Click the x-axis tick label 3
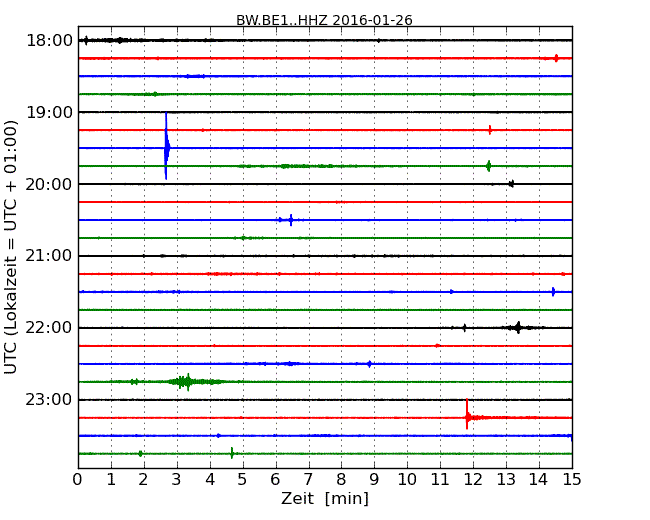650x520 pixels. pyautogui.click(x=177, y=480)
